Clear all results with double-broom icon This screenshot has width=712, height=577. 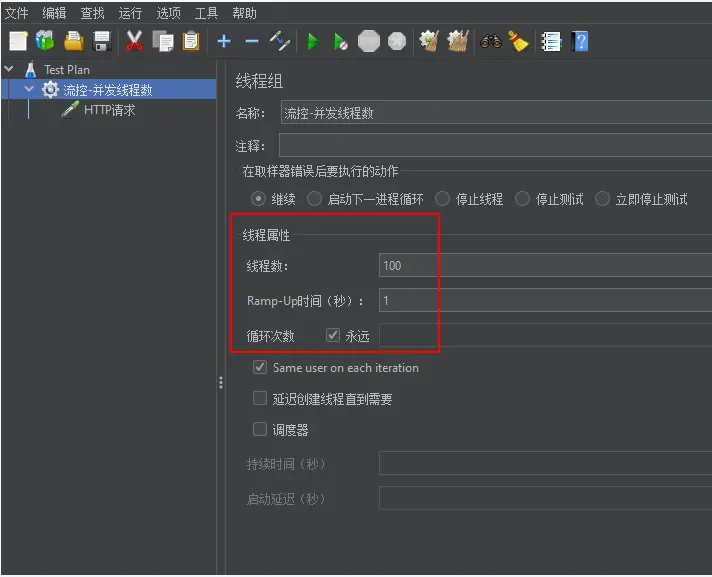[x=458, y=41]
